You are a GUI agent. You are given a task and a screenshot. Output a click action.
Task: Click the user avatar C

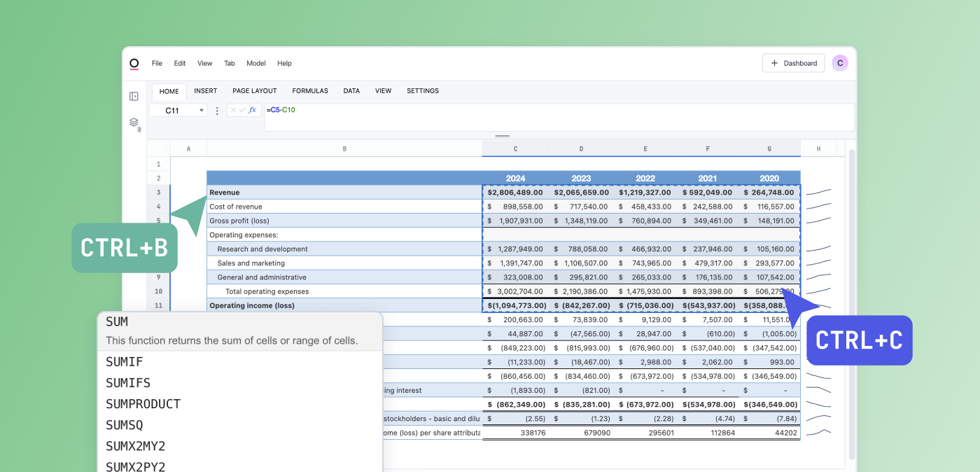coord(840,63)
